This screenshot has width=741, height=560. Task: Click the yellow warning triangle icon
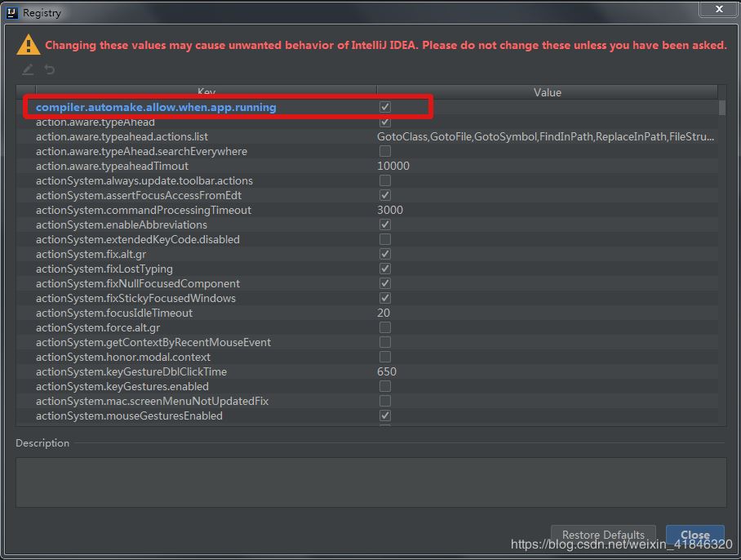coord(29,45)
